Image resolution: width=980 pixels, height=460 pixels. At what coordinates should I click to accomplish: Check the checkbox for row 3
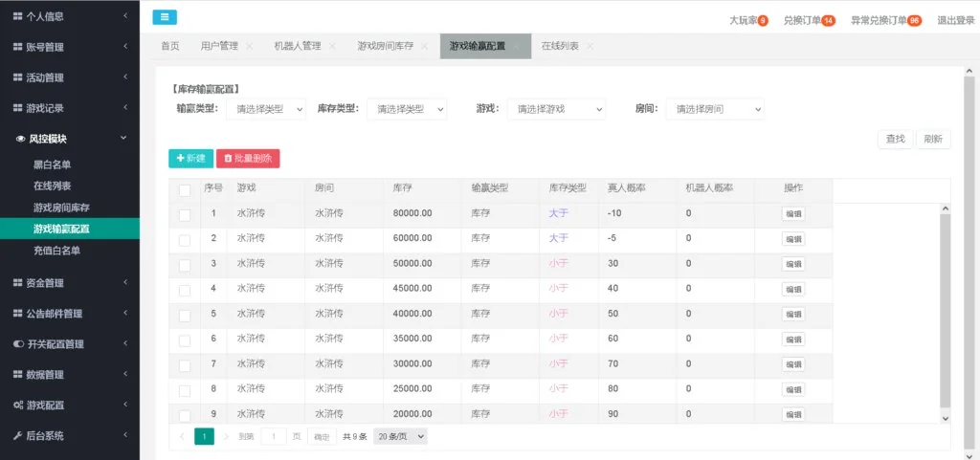pos(185,265)
